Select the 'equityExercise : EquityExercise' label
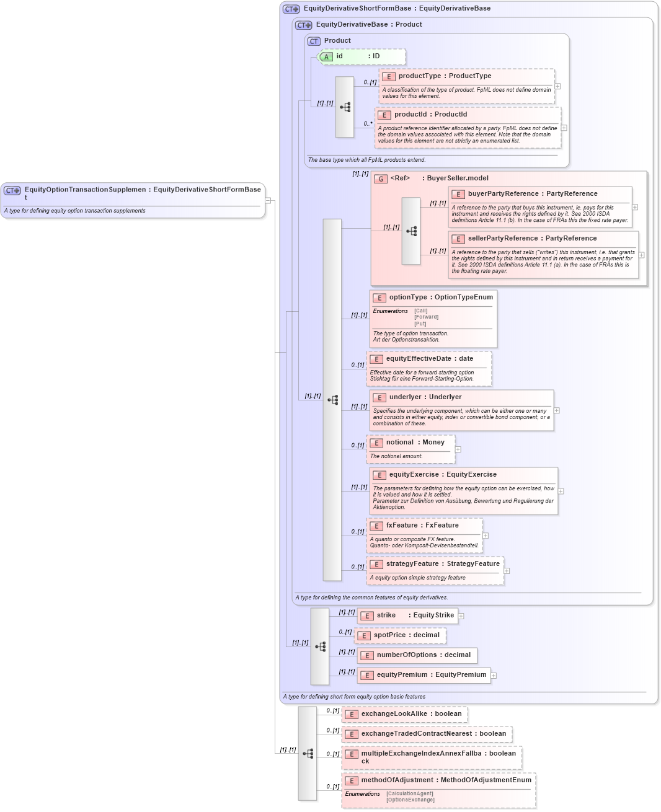Image resolution: width=661 pixels, height=812 pixels. (x=443, y=475)
